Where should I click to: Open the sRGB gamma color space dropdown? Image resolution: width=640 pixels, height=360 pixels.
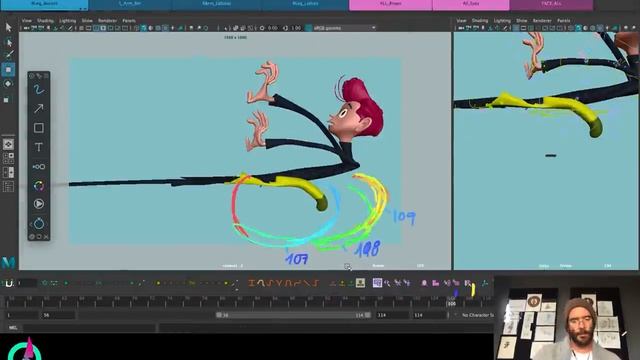[x=344, y=28]
